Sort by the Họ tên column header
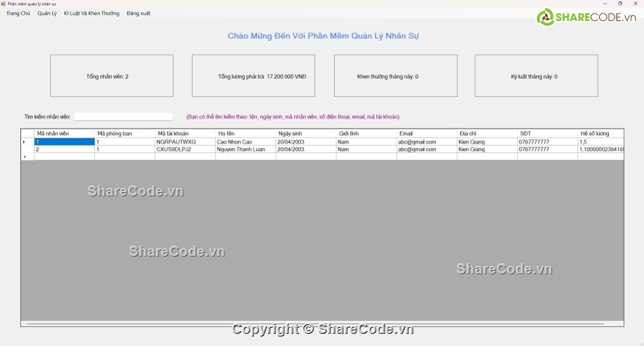 245,133
